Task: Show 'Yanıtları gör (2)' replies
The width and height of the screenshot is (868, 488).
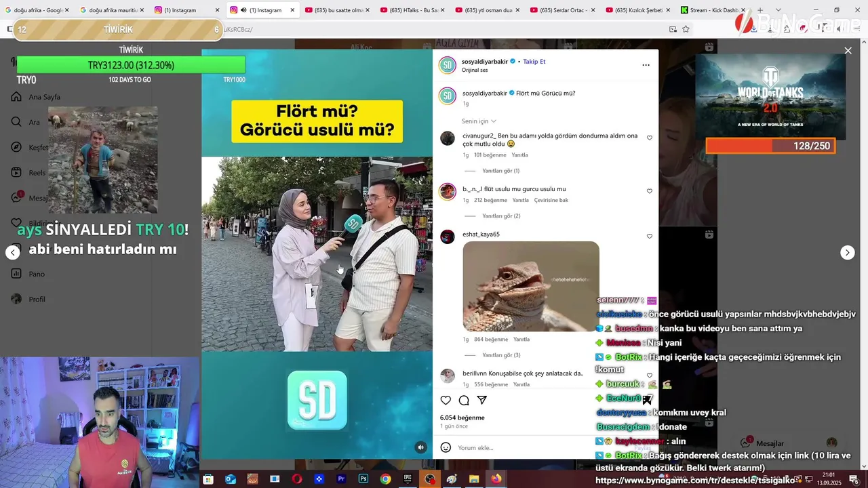Action: (501, 216)
